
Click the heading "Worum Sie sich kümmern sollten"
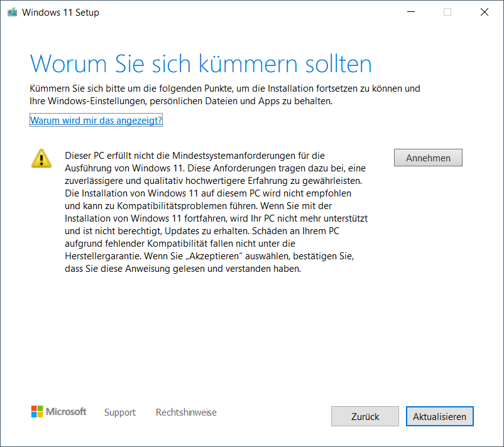click(200, 63)
